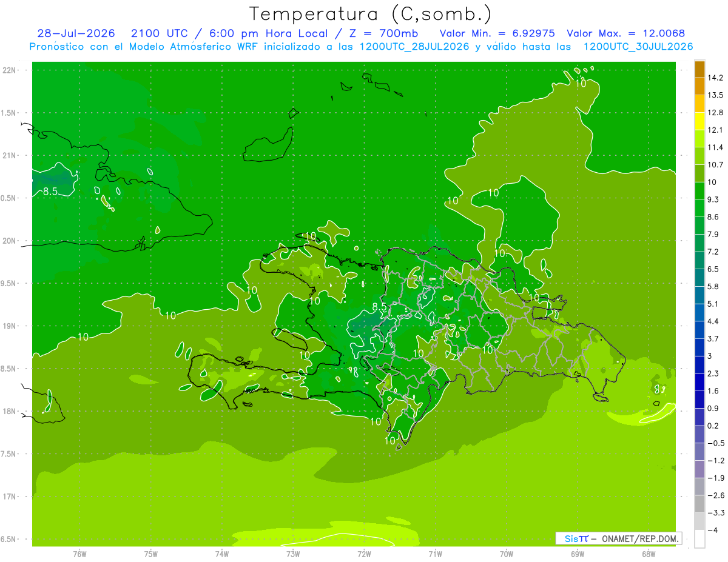Image resolution: width=728 pixels, height=562 pixels.
Task: Click the '75W' longitude axis label
Action: pyautogui.click(x=150, y=554)
